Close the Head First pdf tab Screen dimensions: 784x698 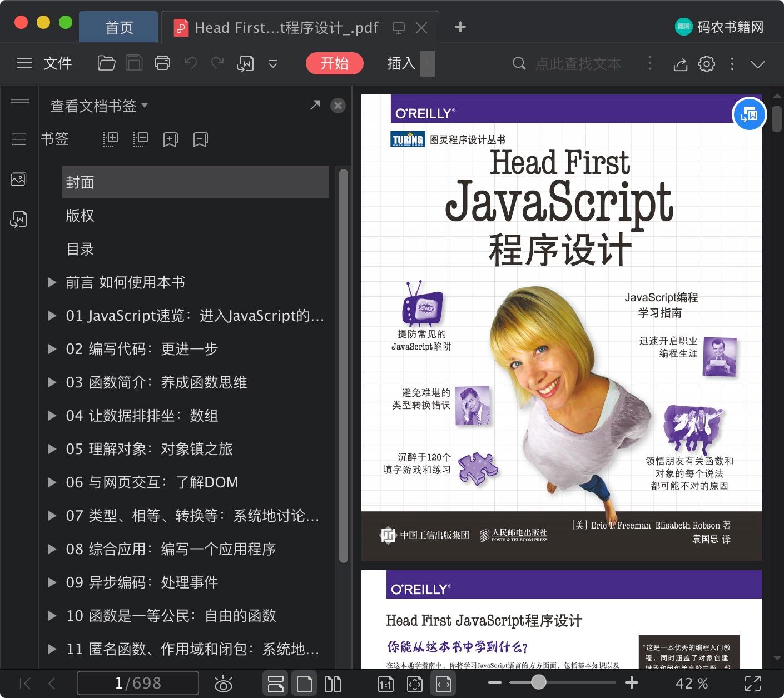pos(422,28)
